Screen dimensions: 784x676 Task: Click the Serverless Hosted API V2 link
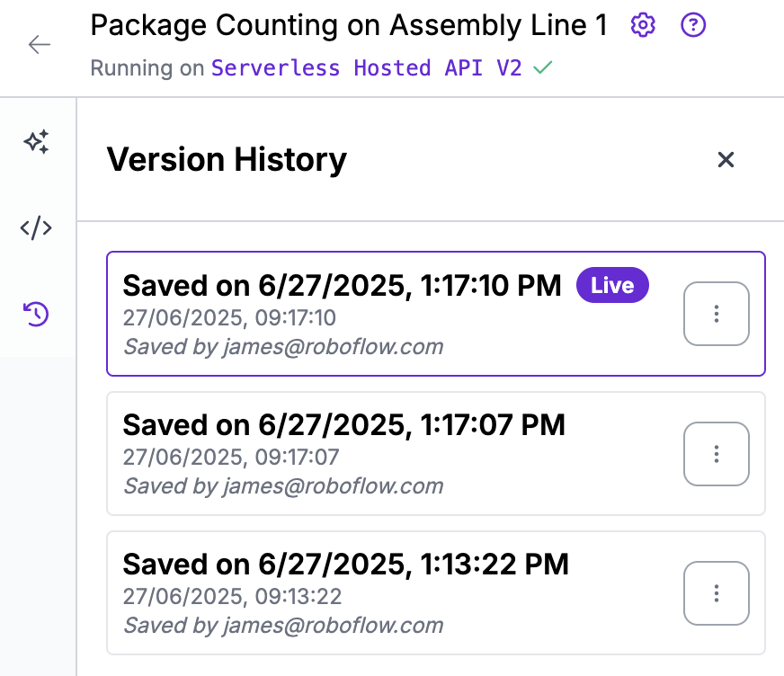pyautogui.click(x=366, y=68)
